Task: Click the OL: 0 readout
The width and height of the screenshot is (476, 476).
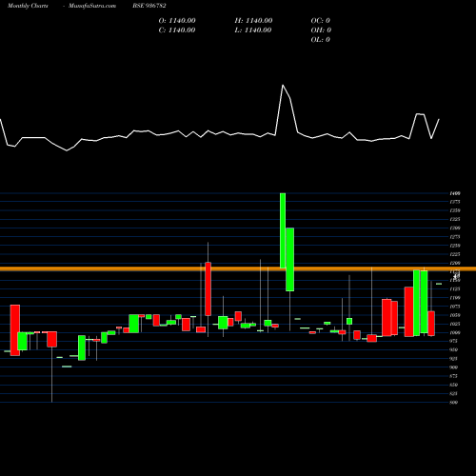Action: coord(321,40)
